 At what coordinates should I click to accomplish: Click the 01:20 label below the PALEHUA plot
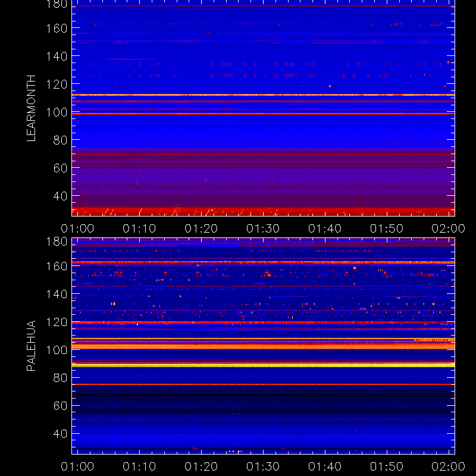coord(201,466)
